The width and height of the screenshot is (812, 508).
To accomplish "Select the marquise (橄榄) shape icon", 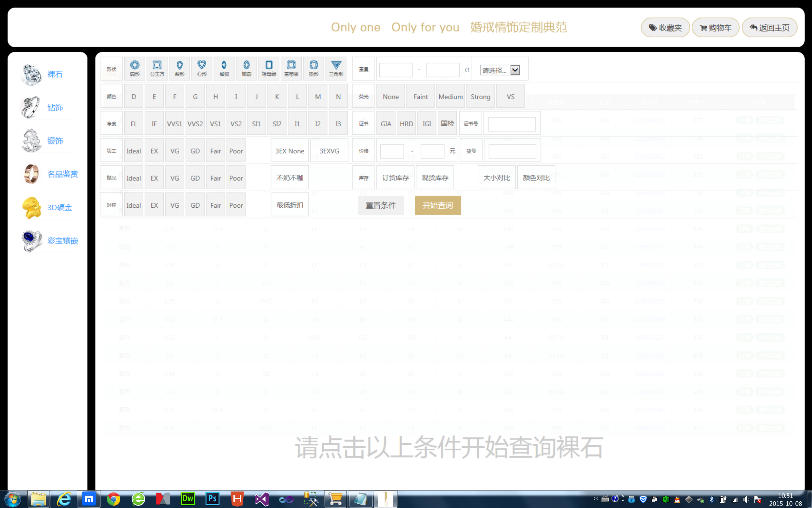I will pos(224,69).
